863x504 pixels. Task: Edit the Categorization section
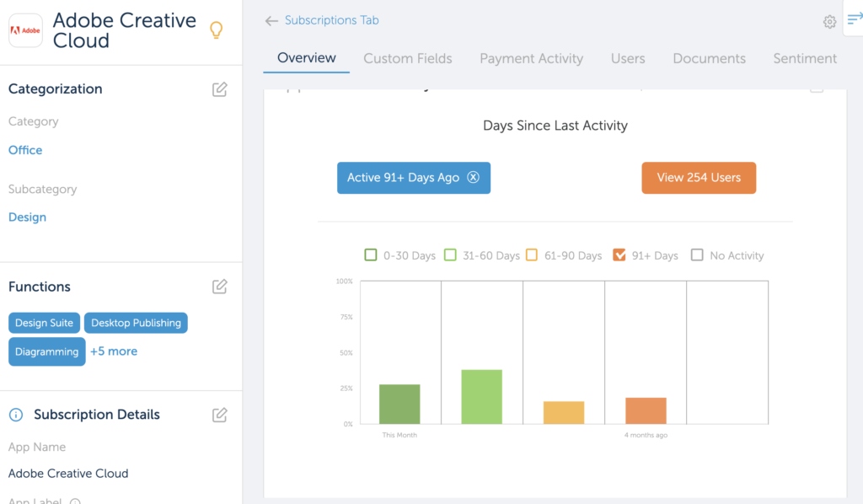220,89
